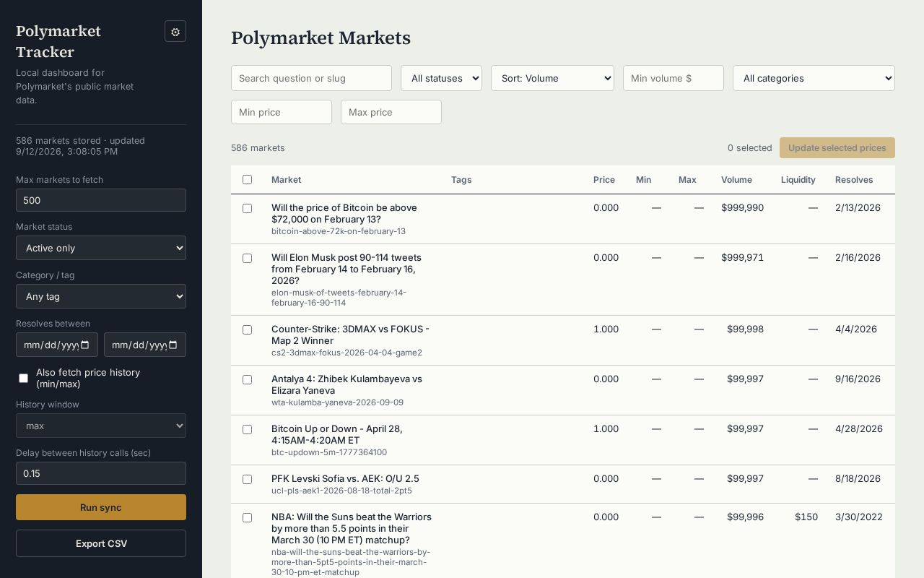Click the slug btc-updown-5m-1777364100
This screenshot has height=578, width=924.
[x=329, y=452]
